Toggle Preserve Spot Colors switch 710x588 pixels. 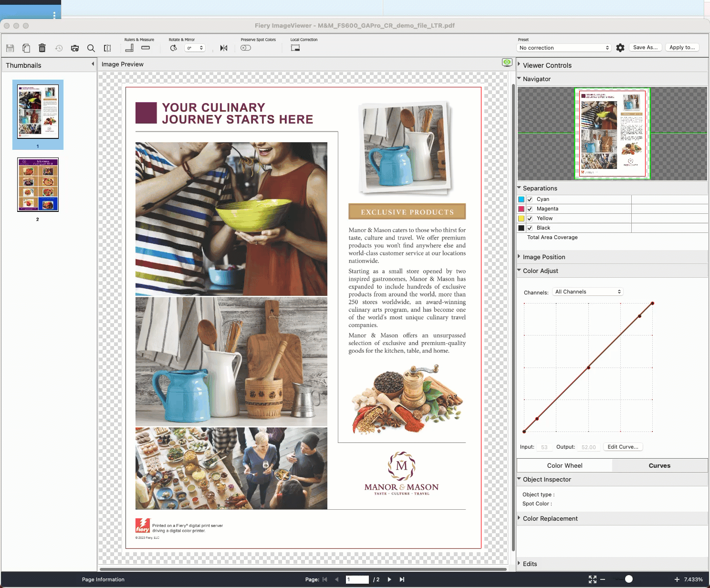246,48
